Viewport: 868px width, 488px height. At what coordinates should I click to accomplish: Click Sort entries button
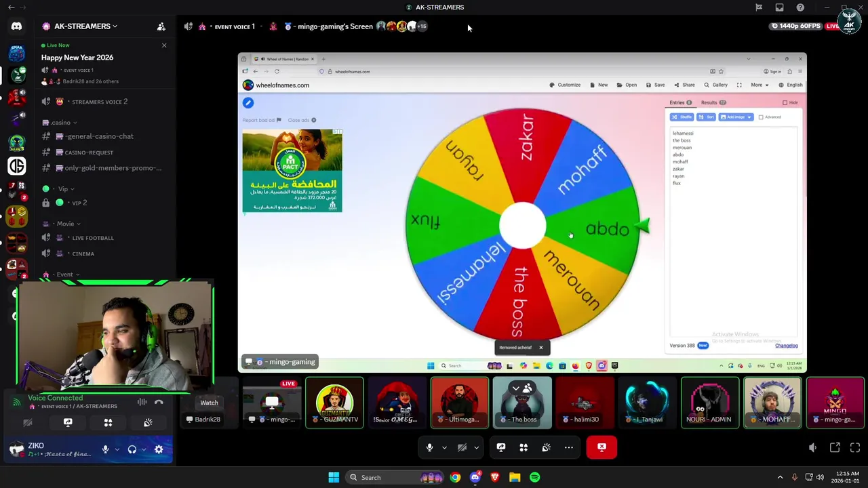(x=707, y=117)
